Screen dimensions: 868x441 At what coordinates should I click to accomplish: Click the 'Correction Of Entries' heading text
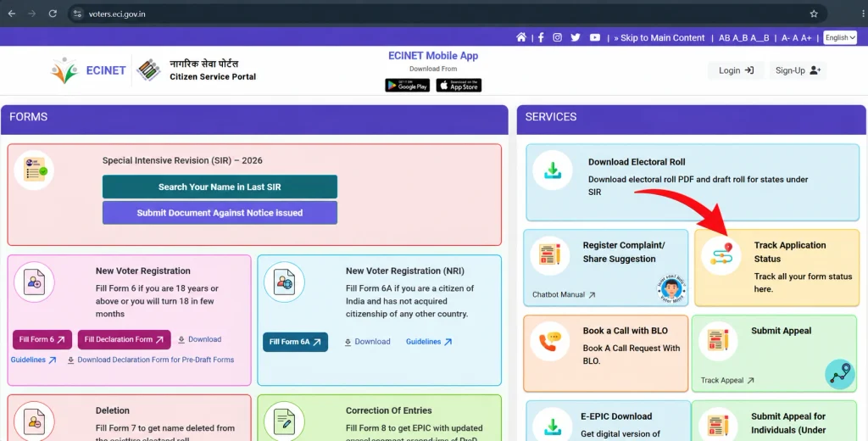[388, 410]
